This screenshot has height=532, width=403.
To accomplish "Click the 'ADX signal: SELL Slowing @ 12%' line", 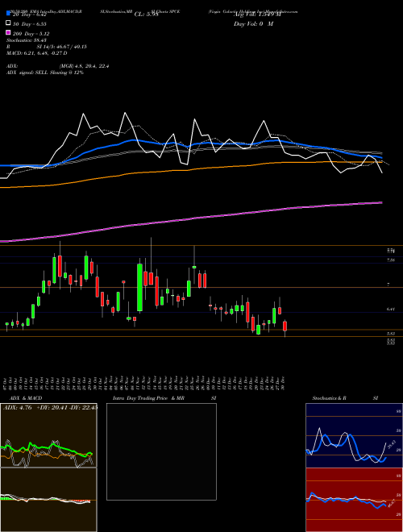I will pyautogui.click(x=45, y=73).
